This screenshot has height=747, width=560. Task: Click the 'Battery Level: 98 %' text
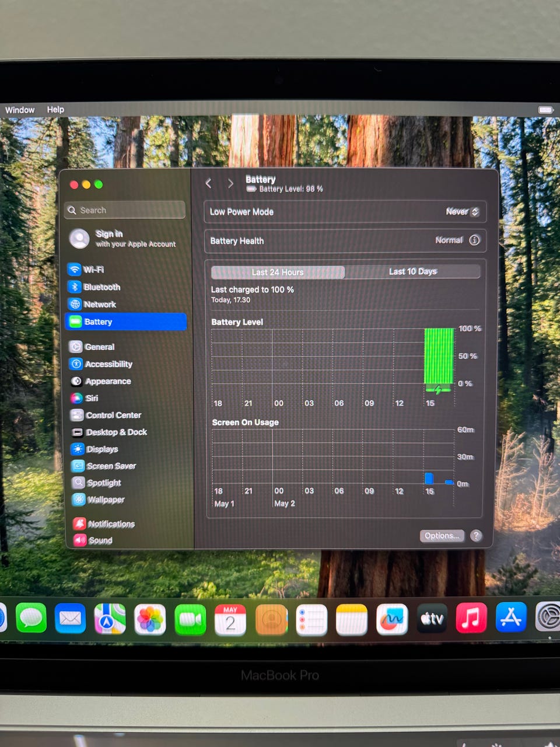pos(291,189)
